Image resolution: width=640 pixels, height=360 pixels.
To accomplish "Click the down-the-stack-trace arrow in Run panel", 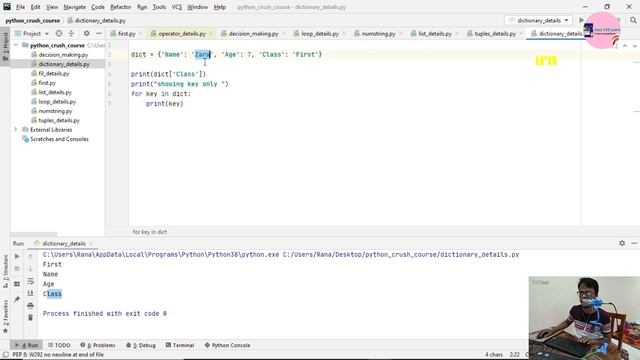I will point(30,269).
